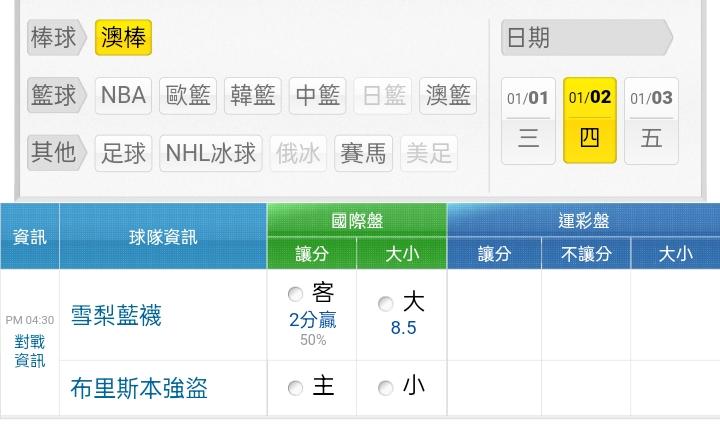Choose the 韓籃 league button
The width and height of the screenshot is (720, 425).
(x=253, y=95)
